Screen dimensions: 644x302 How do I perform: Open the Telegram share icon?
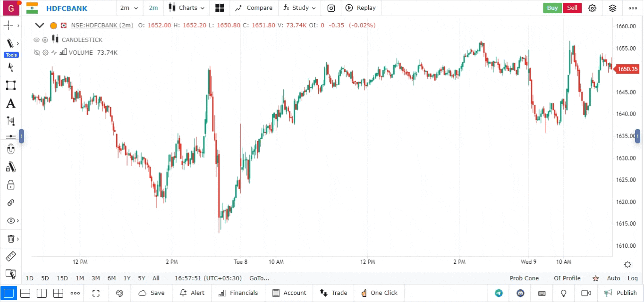coord(499,293)
